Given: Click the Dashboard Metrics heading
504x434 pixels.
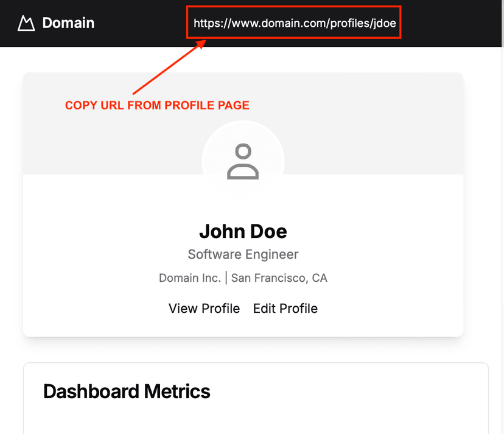Looking at the screenshot, I should 127,391.
